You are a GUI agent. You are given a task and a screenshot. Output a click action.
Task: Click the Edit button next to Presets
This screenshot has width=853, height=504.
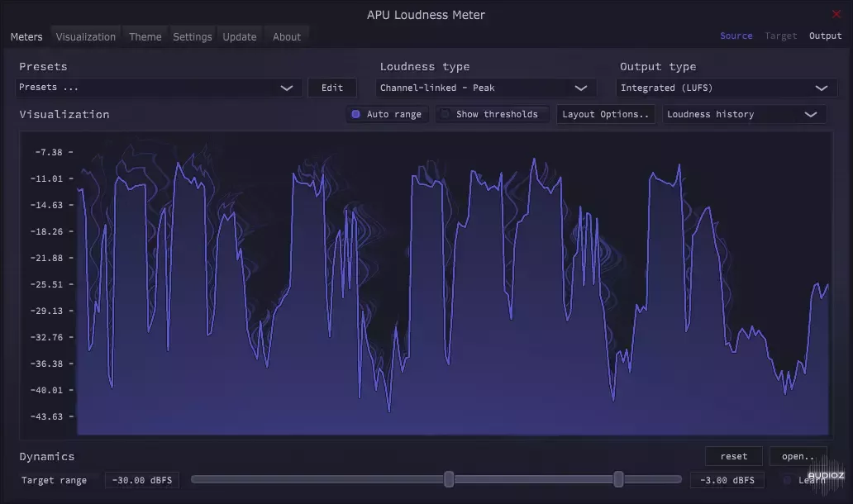coord(331,87)
